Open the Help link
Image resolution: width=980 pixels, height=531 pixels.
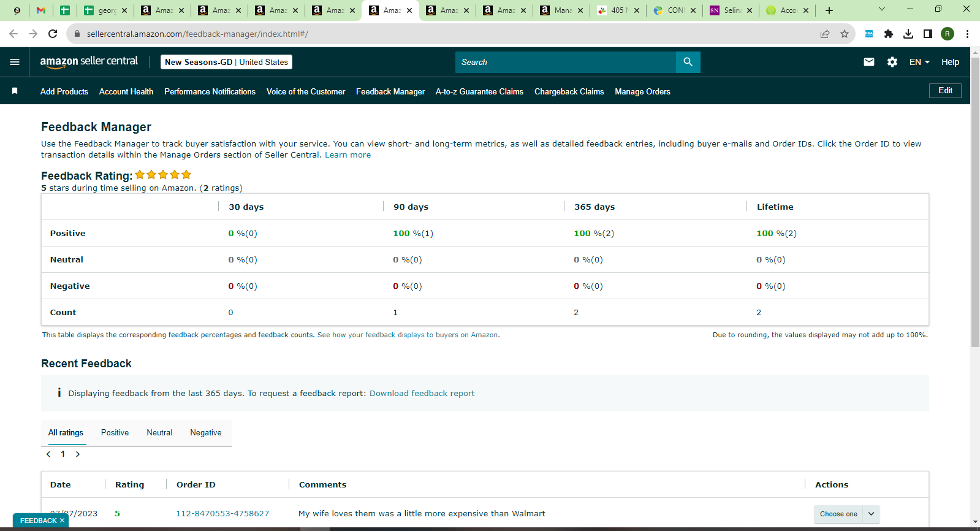pos(950,62)
